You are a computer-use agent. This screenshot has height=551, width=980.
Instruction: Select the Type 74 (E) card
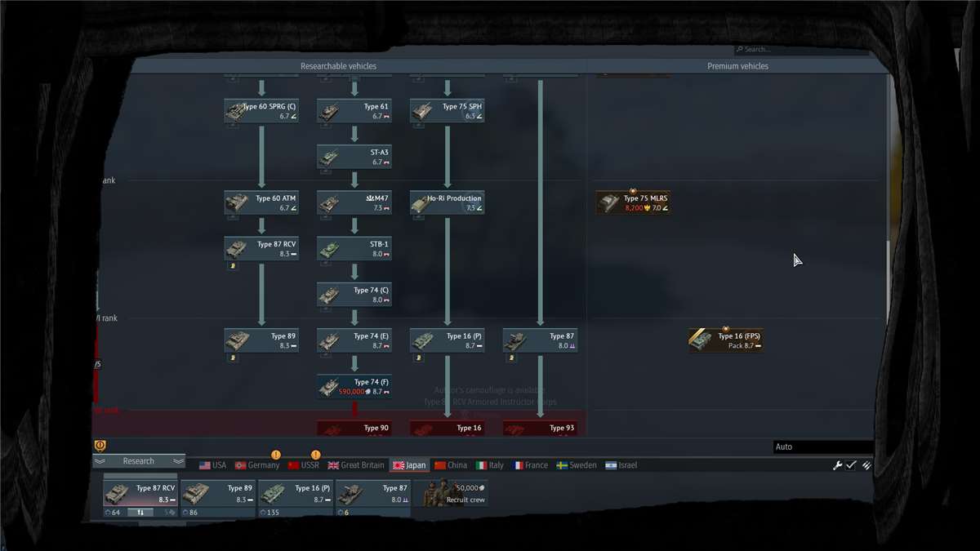point(354,340)
